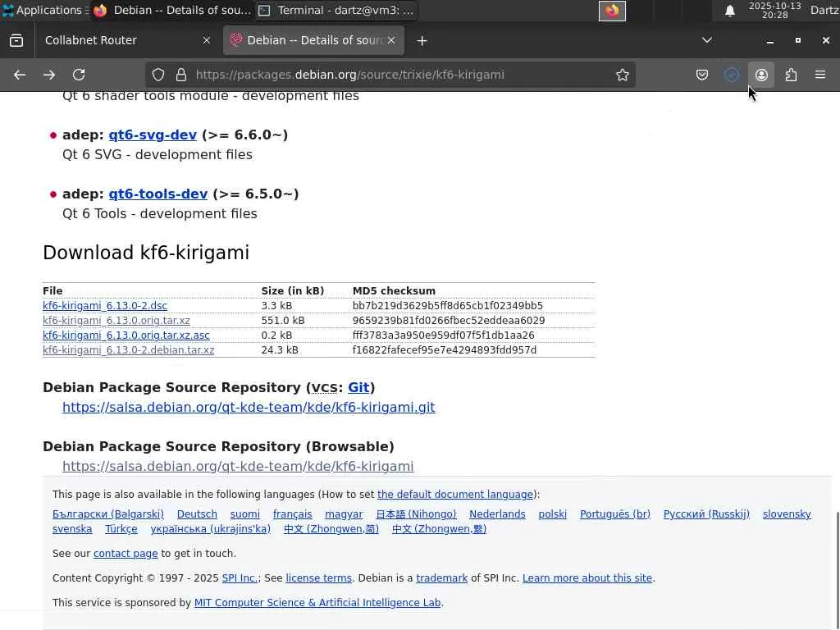The width and height of the screenshot is (840, 630).
Task: Click the panel clock showing 2025-10-13
Action: pyautogui.click(x=774, y=10)
